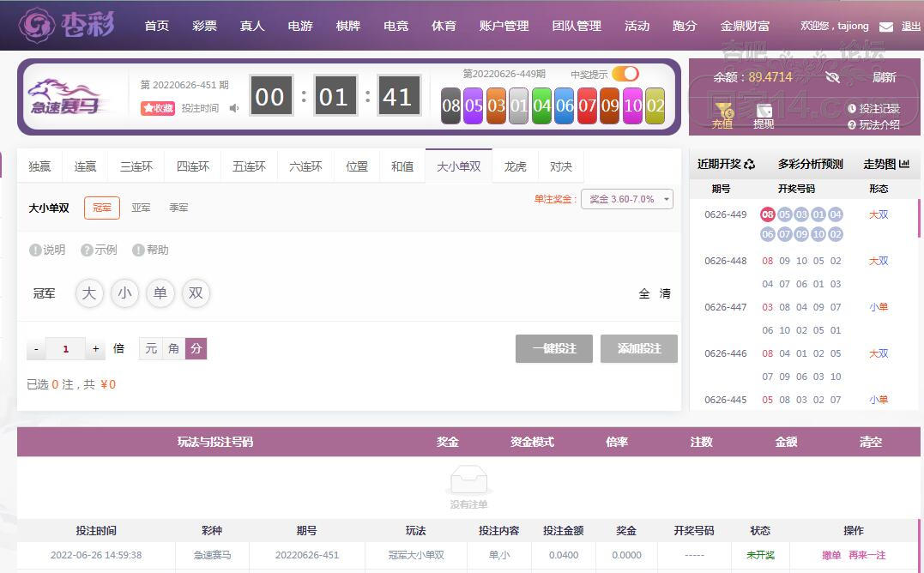Viewport: 924px width, 573px height.
Task: Open 金鼎财富 menu item
Action: [x=745, y=26]
